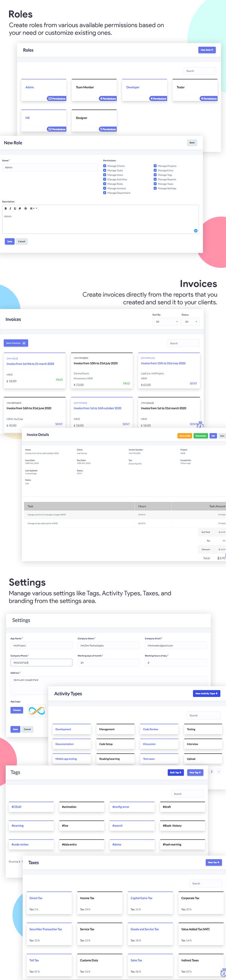Click New Role + button

[x=207, y=50]
